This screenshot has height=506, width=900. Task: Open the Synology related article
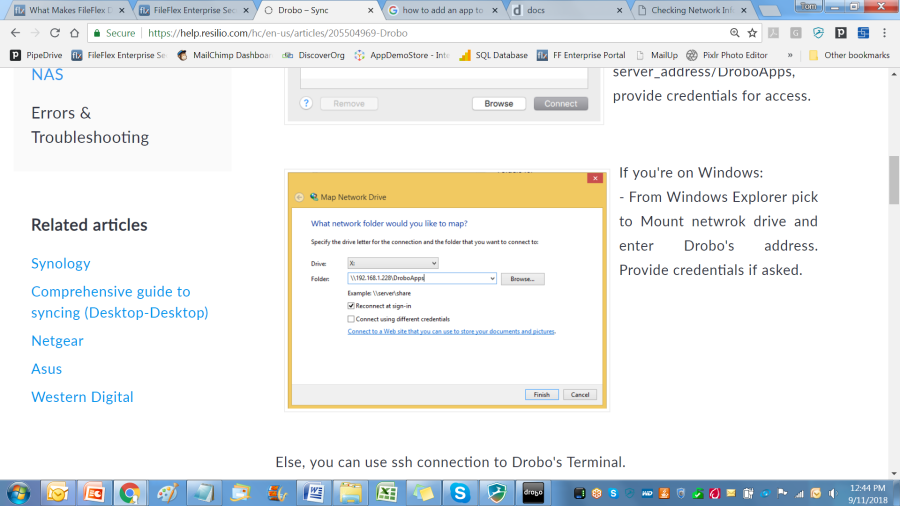coord(61,263)
